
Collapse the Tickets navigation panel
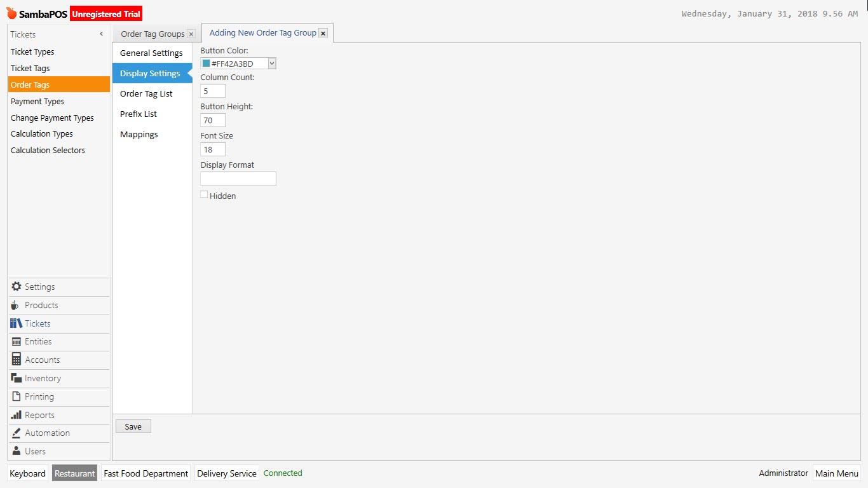coord(100,34)
